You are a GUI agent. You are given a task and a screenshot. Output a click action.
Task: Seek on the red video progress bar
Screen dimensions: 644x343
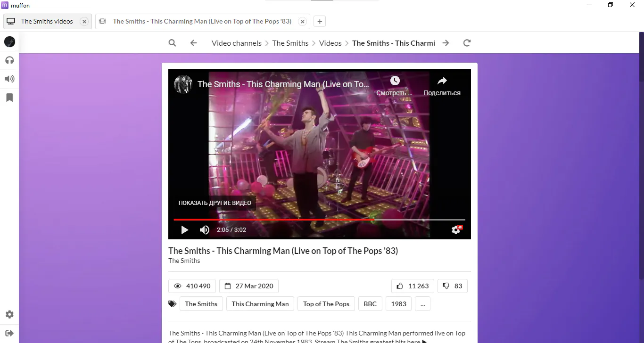[x=319, y=220]
